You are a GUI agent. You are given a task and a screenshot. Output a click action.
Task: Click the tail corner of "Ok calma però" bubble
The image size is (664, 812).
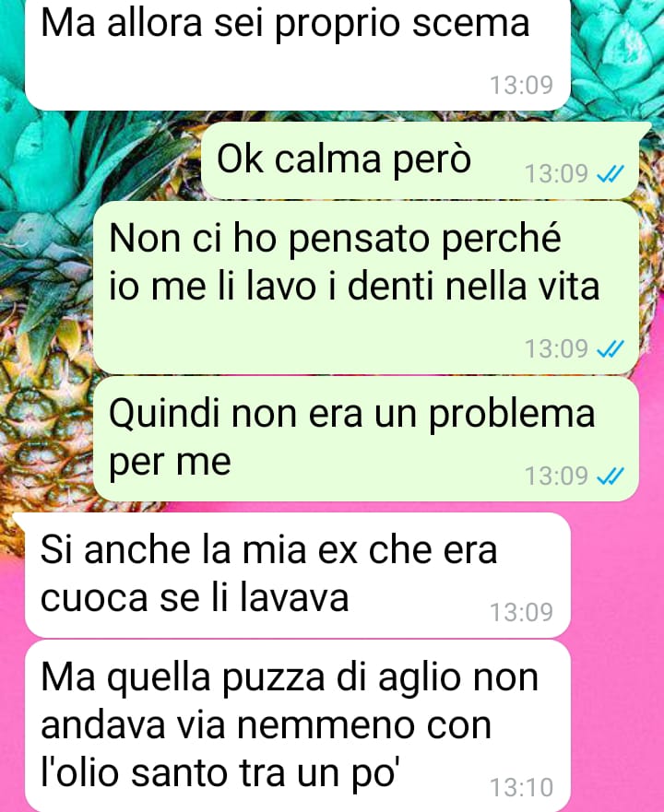pos(645,128)
